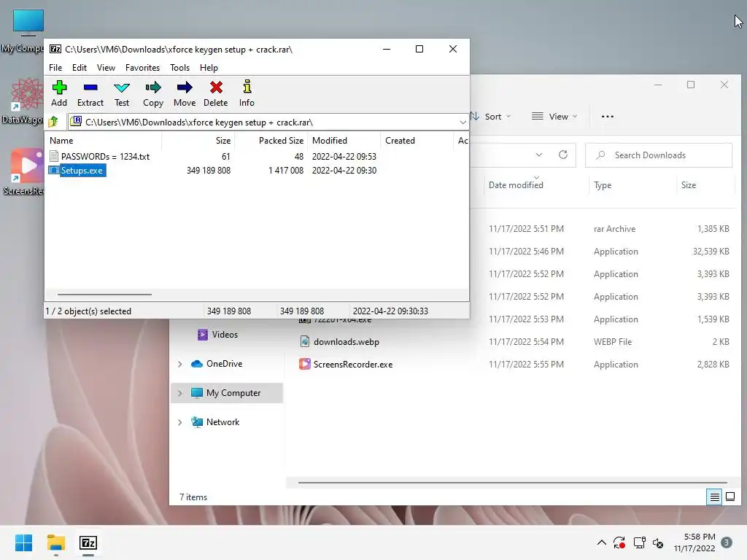The image size is (747, 560).
Task: Open the Help menu in 7-Zip
Action: 209,68
